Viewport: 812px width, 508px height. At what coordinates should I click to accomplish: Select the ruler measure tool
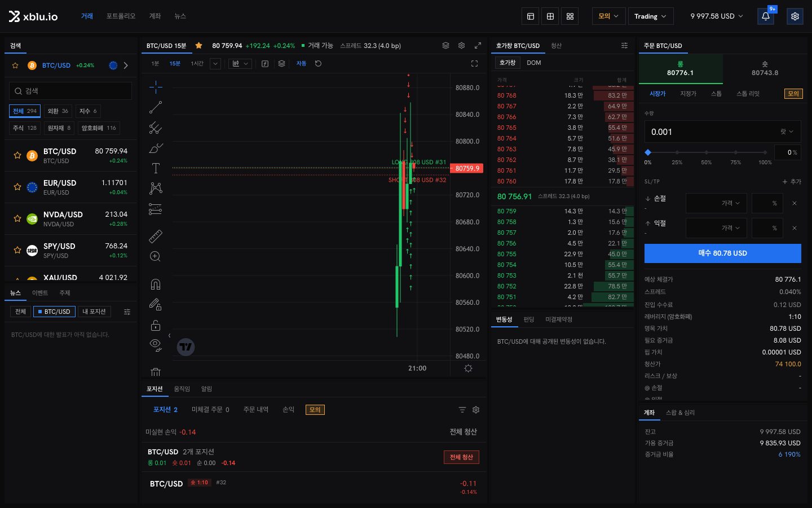tap(156, 237)
